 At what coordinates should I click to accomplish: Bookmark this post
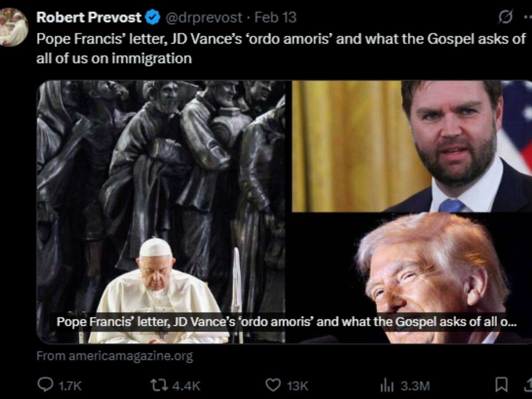pos(501,385)
